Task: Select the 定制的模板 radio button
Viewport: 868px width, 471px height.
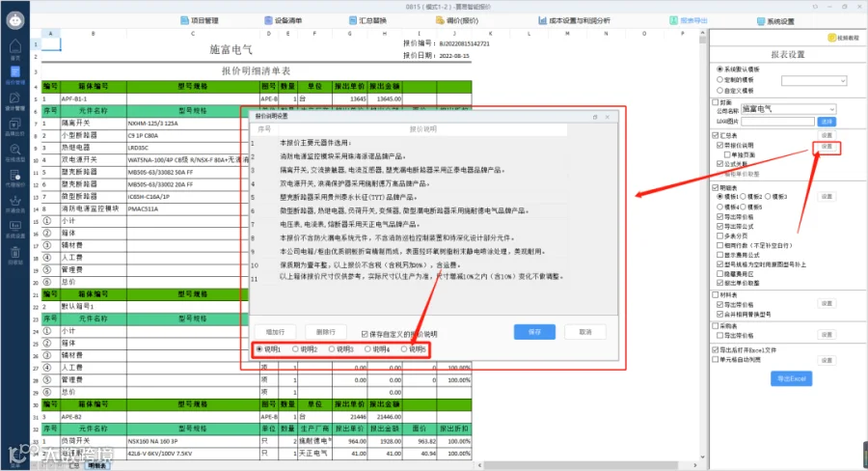Action: tap(719, 80)
